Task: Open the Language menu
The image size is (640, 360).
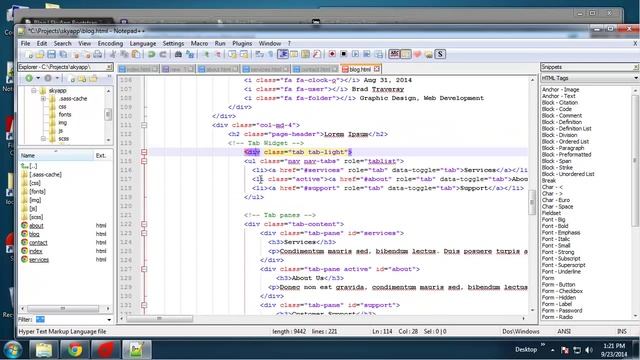Action: [x=142, y=43]
